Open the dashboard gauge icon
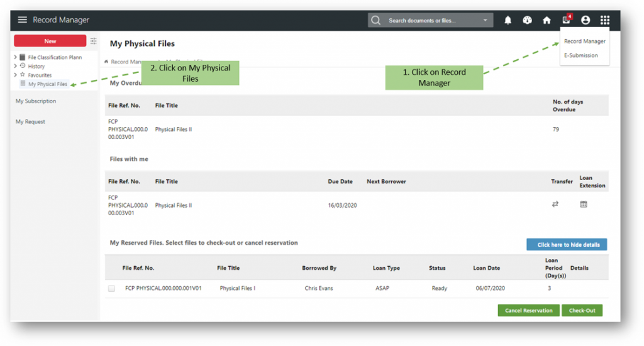Viewport: 644px width, 346px height. tap(527, 20)
